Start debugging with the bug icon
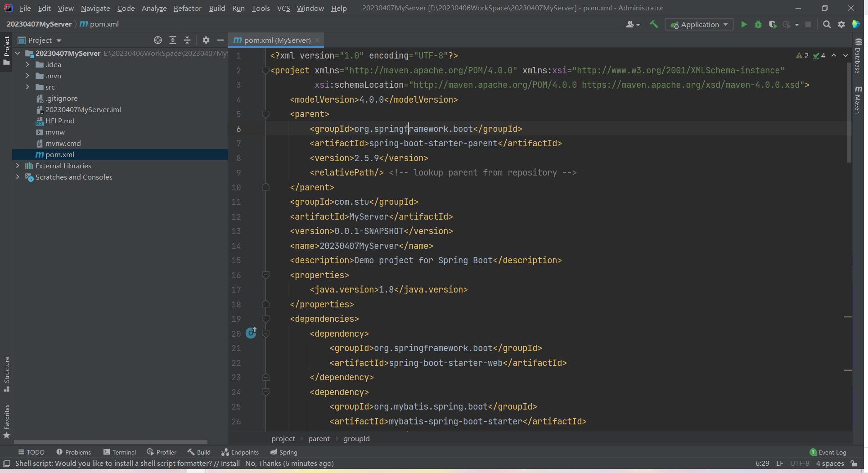The image size is (868, 473). tap(758, 25)
